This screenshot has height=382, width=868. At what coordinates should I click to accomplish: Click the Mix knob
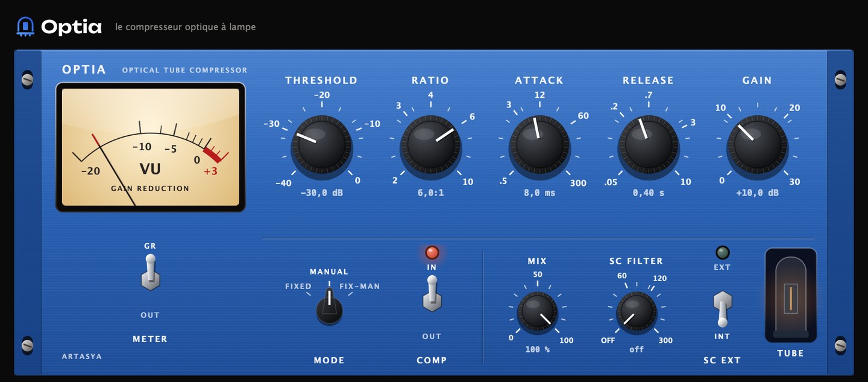(537, 312)
